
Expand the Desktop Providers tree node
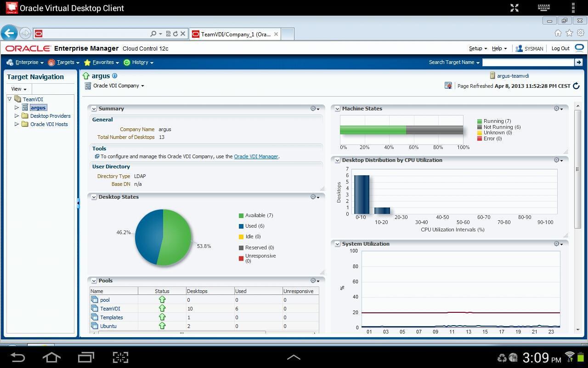click(x=17, y=116)
